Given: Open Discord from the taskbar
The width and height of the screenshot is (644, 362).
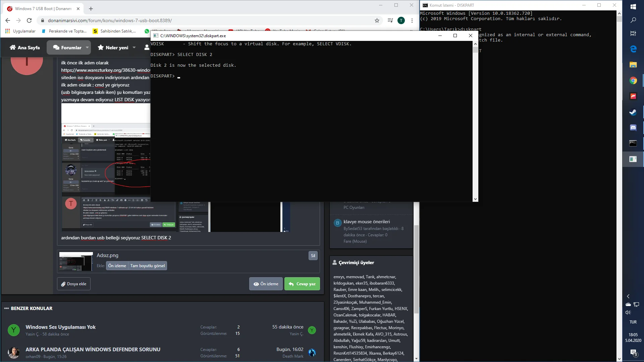Looking at the screenshot, I should (x=633, y=128).
